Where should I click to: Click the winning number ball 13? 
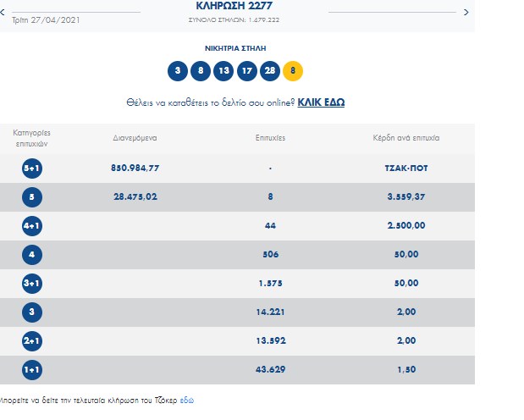[x=223, y=71]
